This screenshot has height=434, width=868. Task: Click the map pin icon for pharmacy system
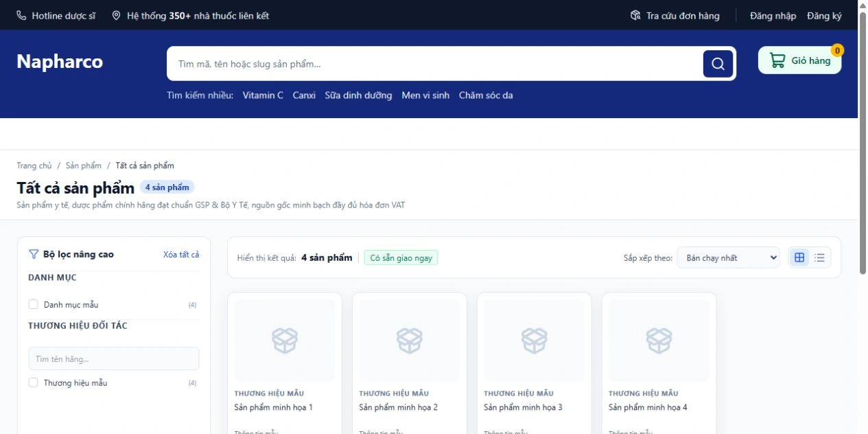point(117,15)
